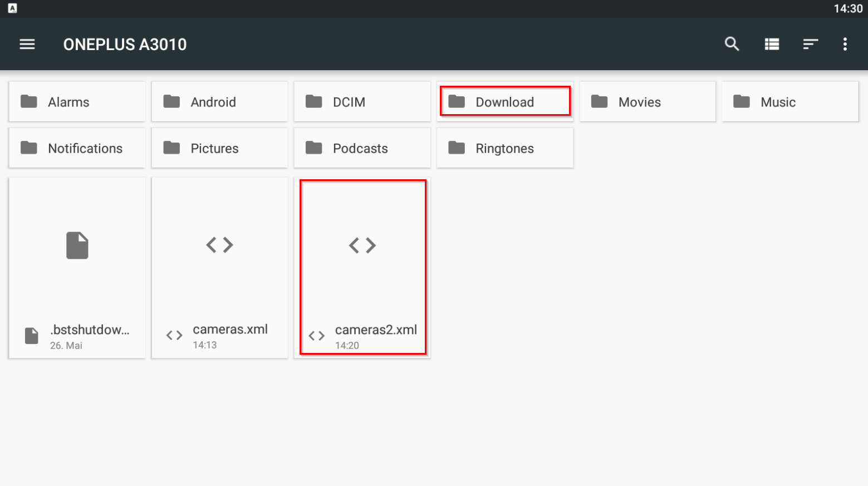Click the 14:30 status bar clock
Screen dimensions: 868x486
[x=847, y=8]
